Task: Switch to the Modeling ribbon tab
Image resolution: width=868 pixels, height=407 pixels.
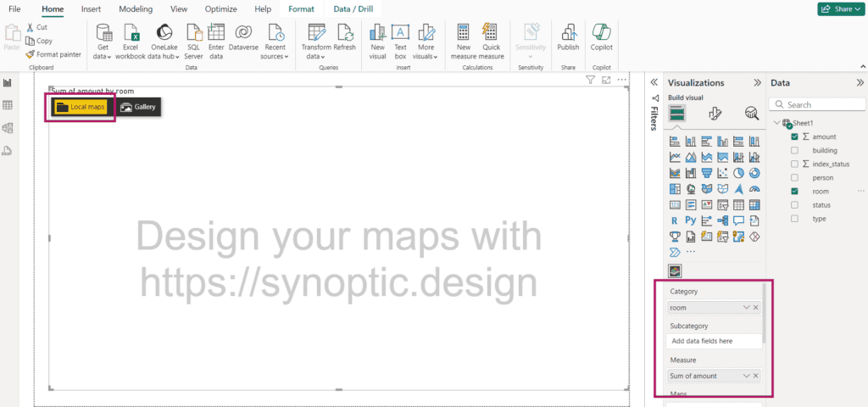Action: (136, 8)
